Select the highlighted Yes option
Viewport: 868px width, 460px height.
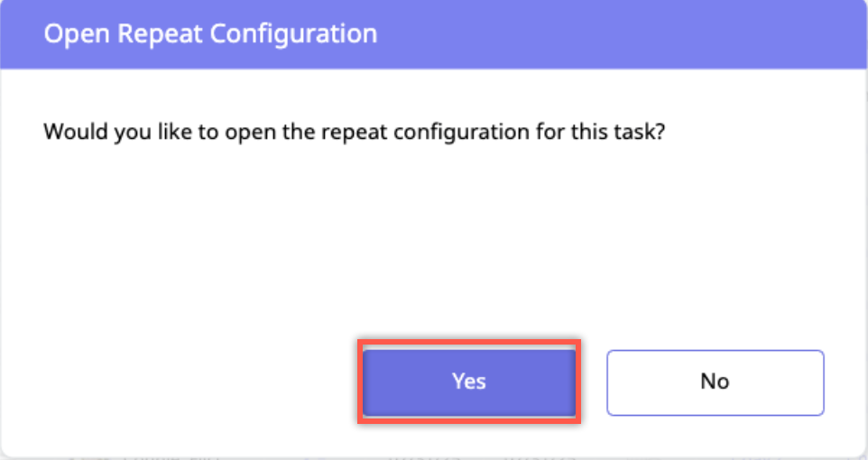469,382
